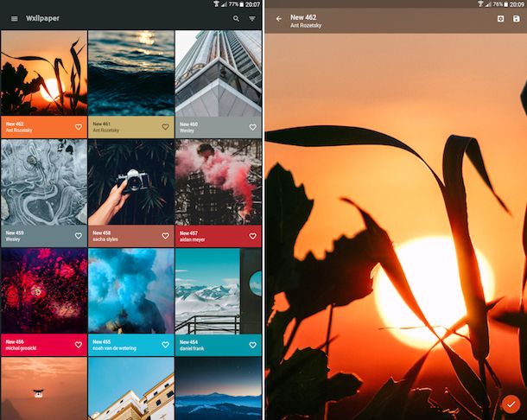The height and width of the screenshot is (420, 527).
Task: Click the Wxllpaper app title
Action: tap(43, 18)
